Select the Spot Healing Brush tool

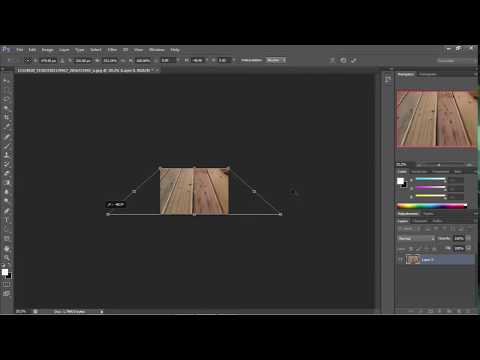(x=7, y=137)
